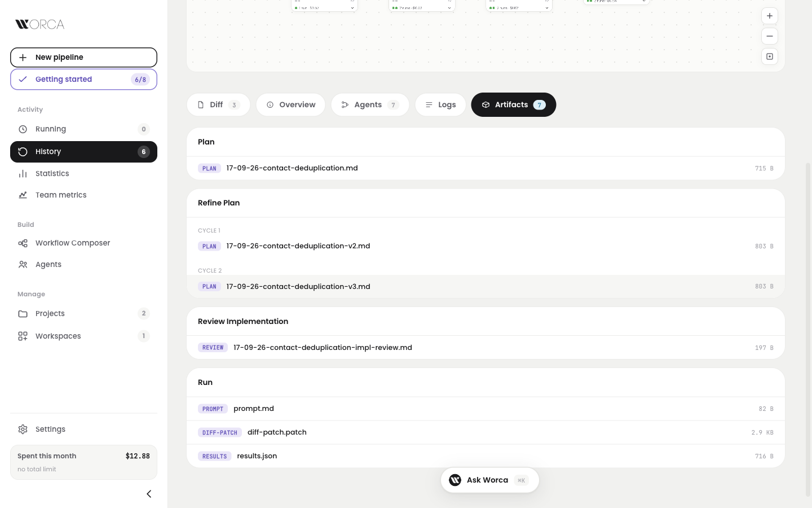The width and height of the screenshot is (812, 508).
Task: Click the Spent this month $12.88 card
Action: click(x=83, y=462)
